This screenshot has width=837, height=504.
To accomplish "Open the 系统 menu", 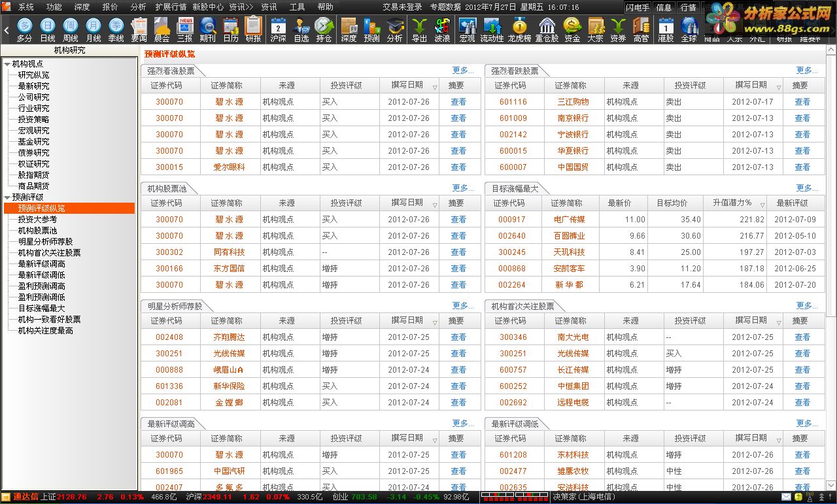I will point(26,7).
